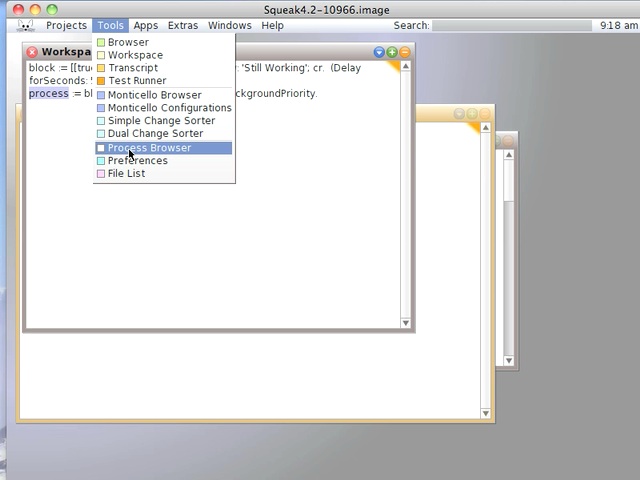This screenshot has width=640, height=480.
Task: Click the blue Monticello Browser menu icon
Action: [x=101, y=95]
